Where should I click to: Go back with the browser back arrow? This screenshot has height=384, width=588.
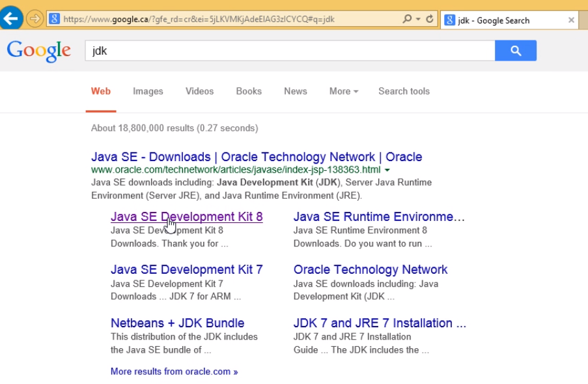(x=11, y=18)
